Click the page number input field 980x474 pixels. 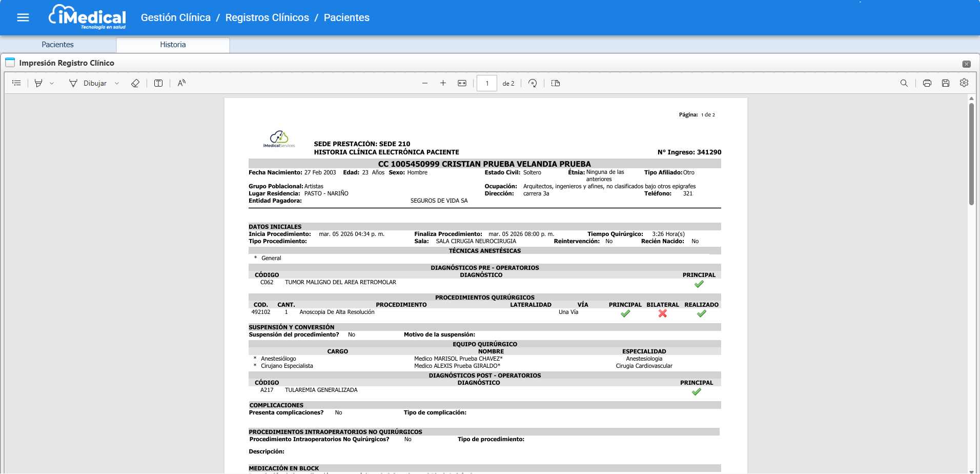(x=486, y=83)
